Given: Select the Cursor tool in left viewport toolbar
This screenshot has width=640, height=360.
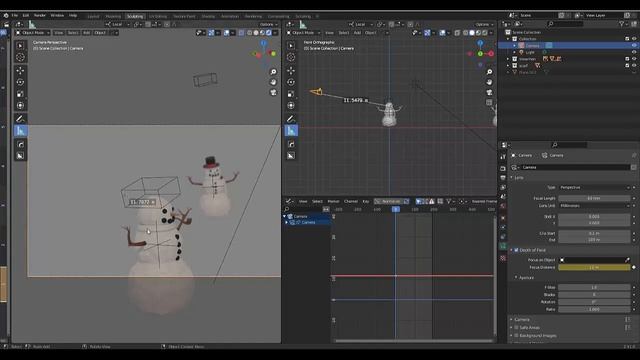Looking at the screenshot, I should point(20,57).
